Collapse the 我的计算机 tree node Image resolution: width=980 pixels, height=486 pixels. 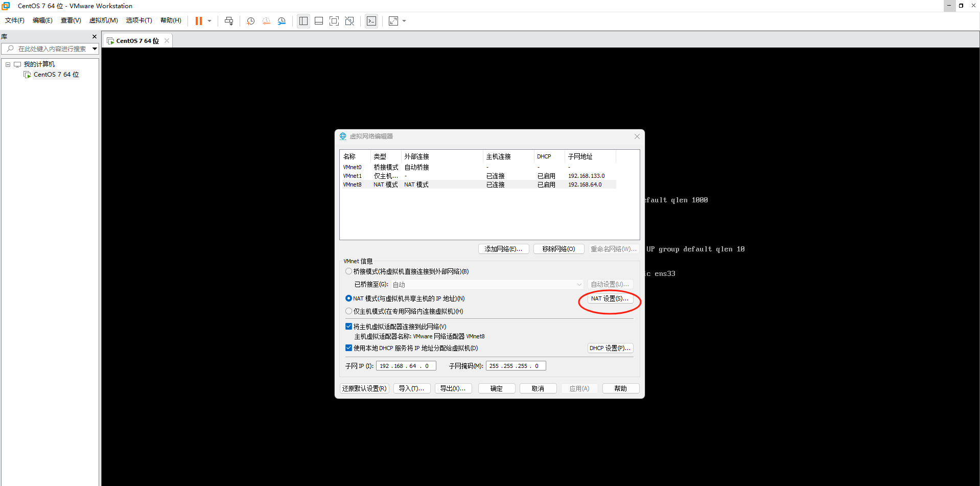(x=8, y=64)
